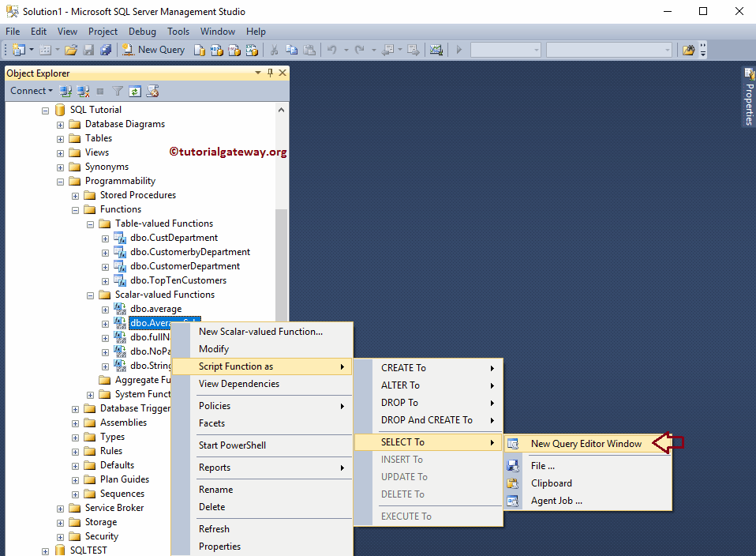Choose New Query Editor Window option
756x556 pixels.
(586, 444)
